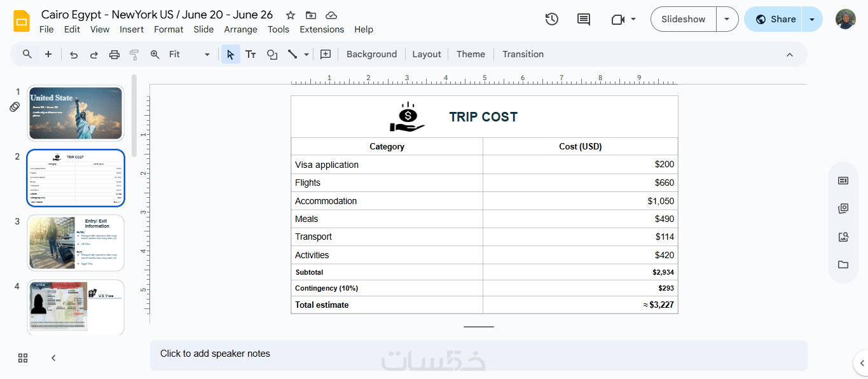
Task: Open the Help menu
Action: pyautogui.click(x=364, y=29)
